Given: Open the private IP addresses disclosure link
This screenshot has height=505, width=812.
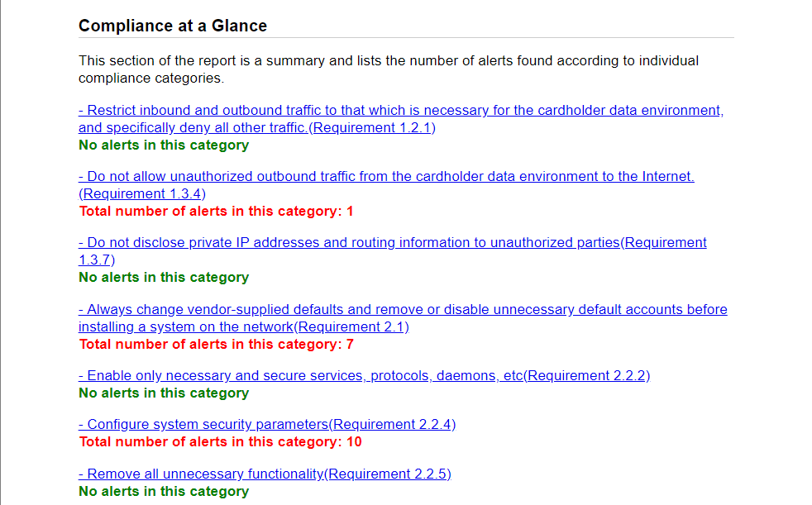Looking at the screenshot, I should [x=393, y=251].
